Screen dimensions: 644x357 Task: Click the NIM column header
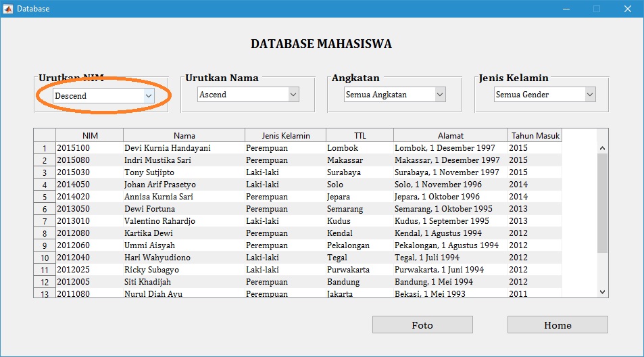[x=89, y=135]
